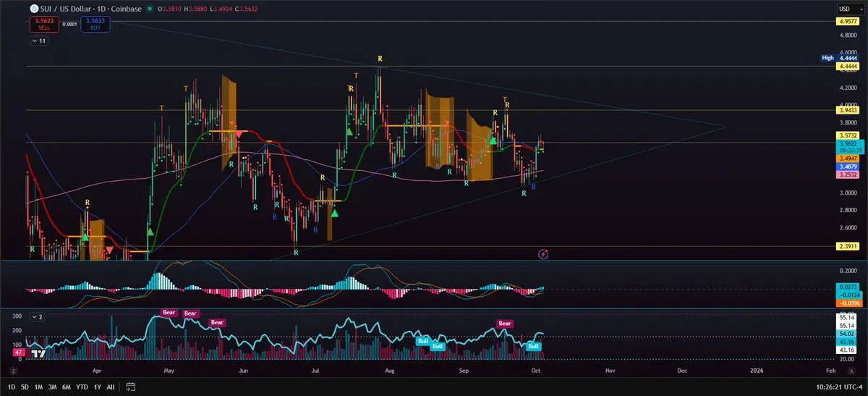This screenshot has height=396, width=868.
Task: Select the 5D range tab
Action: 25,387
